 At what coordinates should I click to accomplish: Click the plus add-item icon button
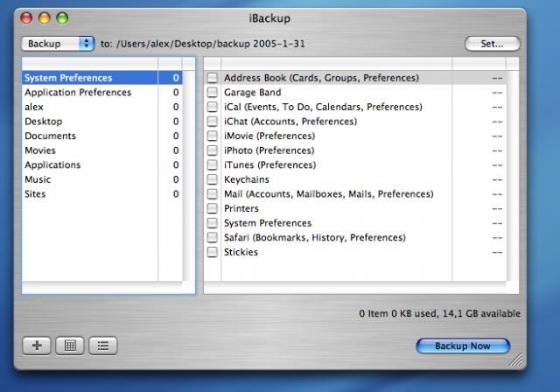point(37,346)
